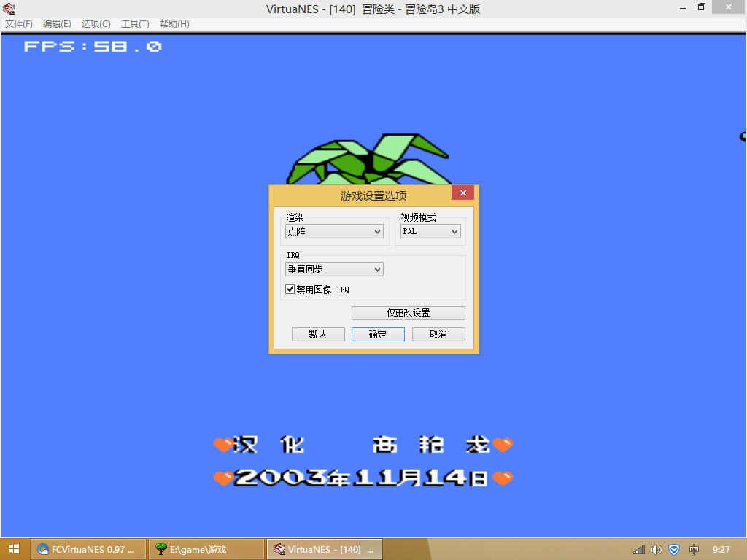
Task: Switch to FCVirtuaNES 0.97 taskbar window
Action: pyautogui.click(x=88, y=550)
